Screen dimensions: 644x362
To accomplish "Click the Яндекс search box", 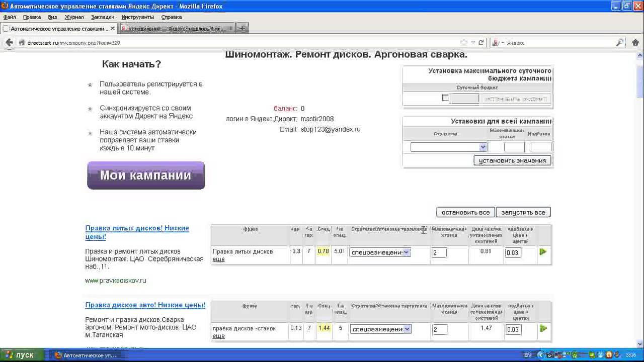I will click(x=558, y=43).
